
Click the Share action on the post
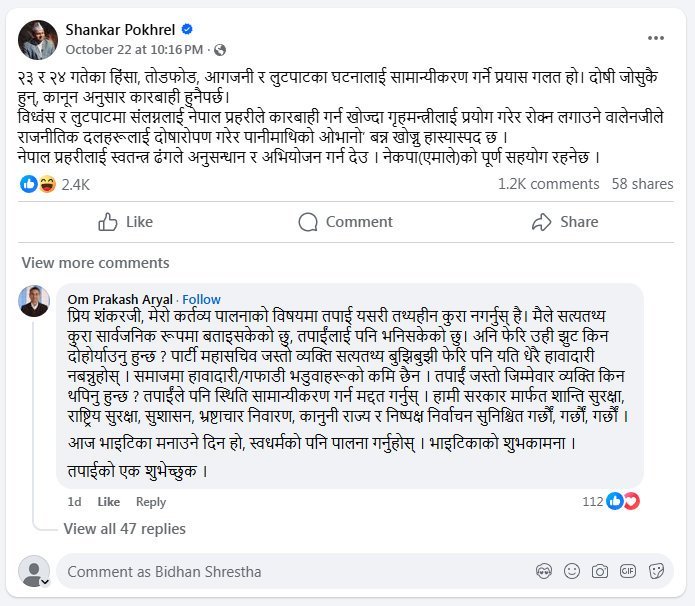565,222
